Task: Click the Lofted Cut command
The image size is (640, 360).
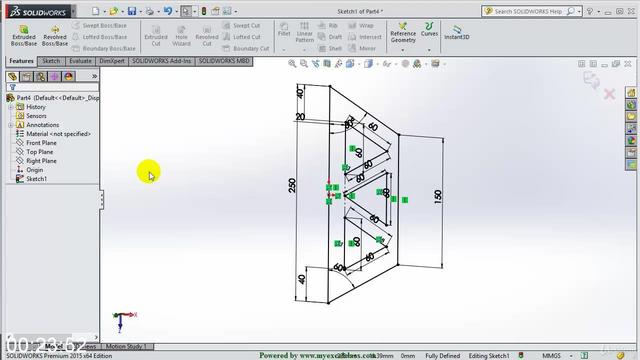Action: click(x=241, y=37)
